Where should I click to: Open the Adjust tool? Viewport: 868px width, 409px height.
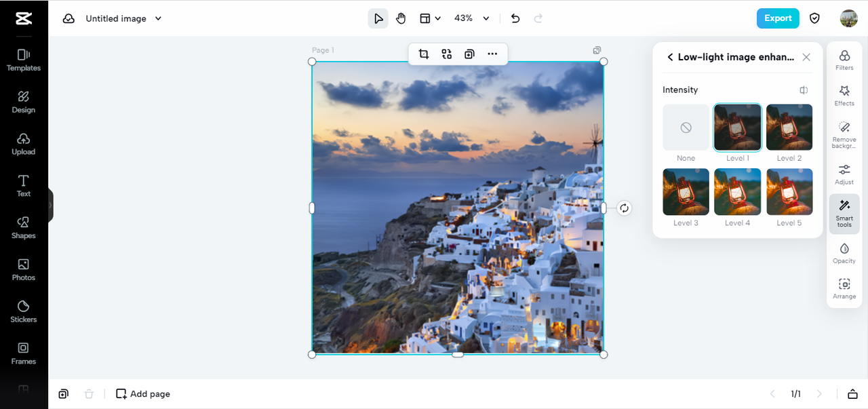pyautogui.click(x=844, y=174)
